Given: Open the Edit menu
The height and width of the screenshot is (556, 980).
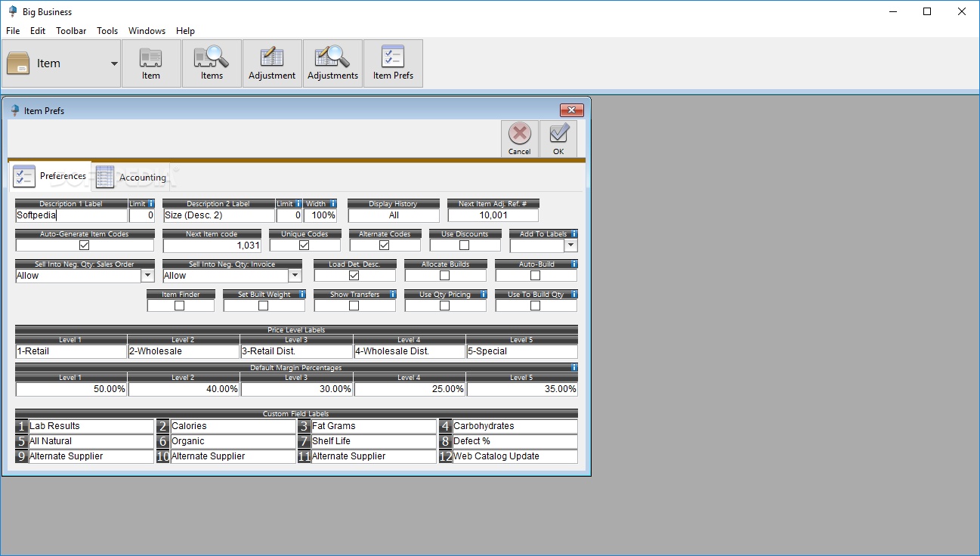Looking at the screenshot, I should tap(38, 31).
